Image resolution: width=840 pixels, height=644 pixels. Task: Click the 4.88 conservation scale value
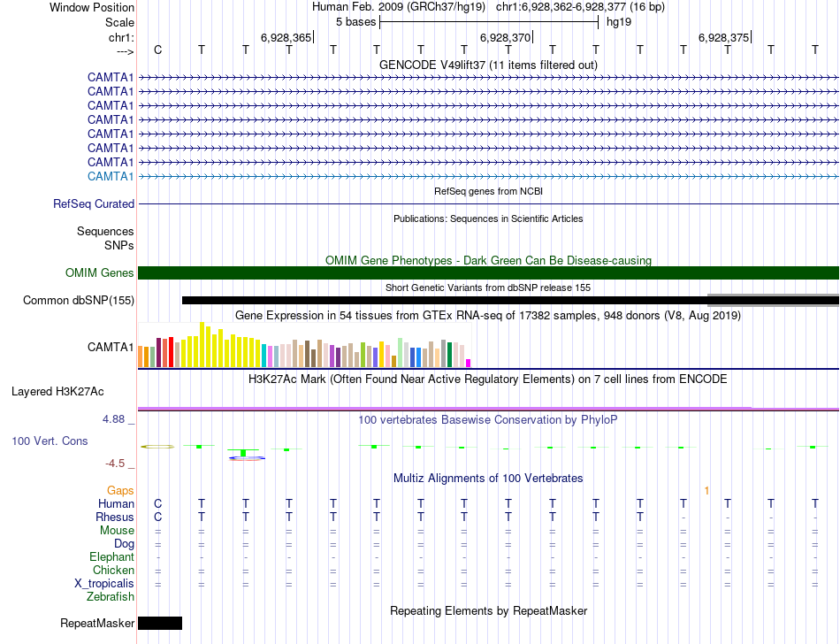(113, 419)
